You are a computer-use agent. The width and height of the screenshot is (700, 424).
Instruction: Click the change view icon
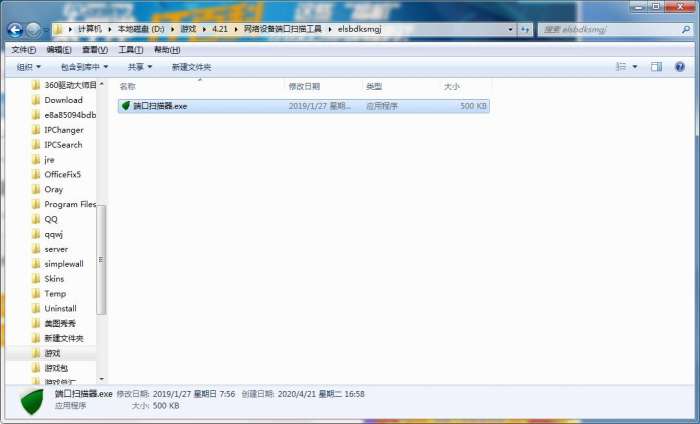[x=621, y=67]
